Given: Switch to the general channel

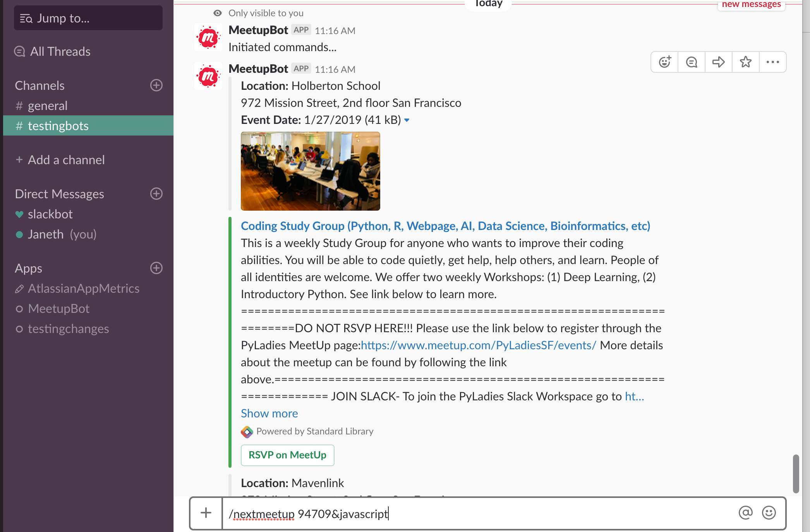Looking at the screenshot, I should [x=47, y=106].
